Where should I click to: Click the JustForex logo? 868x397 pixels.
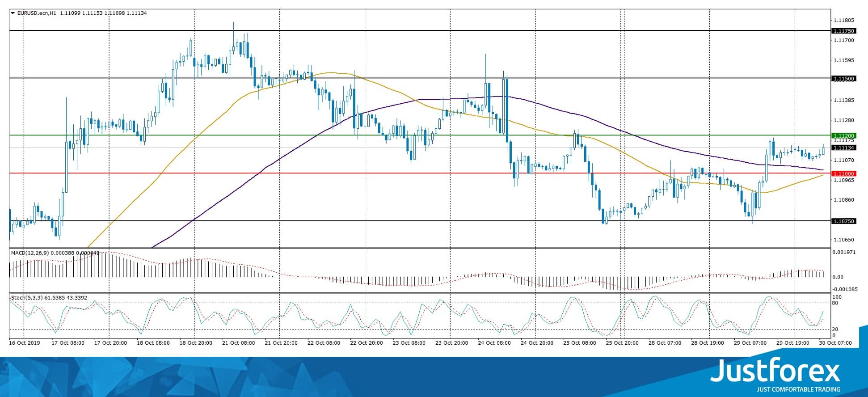775,370
